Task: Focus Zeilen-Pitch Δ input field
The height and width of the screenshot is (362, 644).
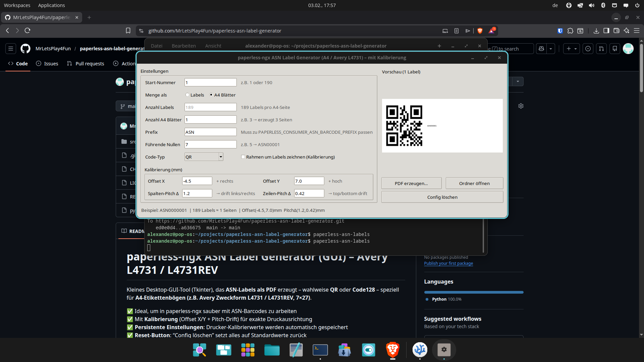Action: coord(309,193)
